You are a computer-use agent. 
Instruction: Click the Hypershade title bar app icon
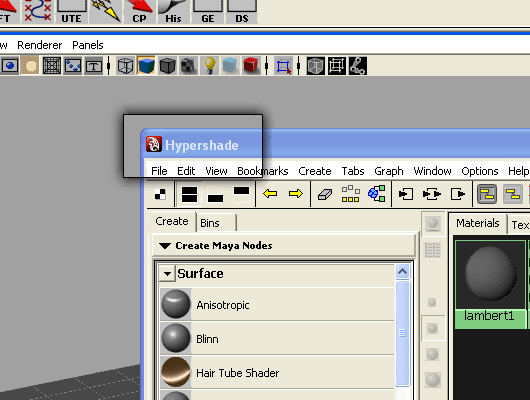point(154,144)
